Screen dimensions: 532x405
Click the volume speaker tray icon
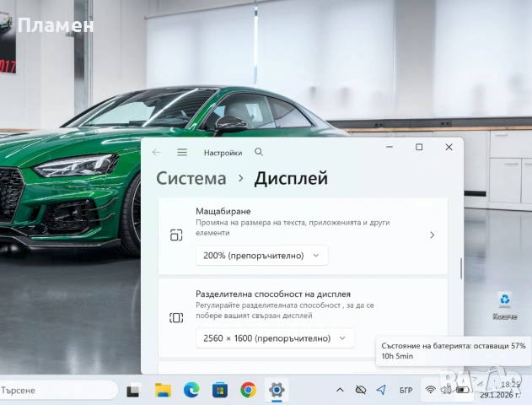coord(446,390)
